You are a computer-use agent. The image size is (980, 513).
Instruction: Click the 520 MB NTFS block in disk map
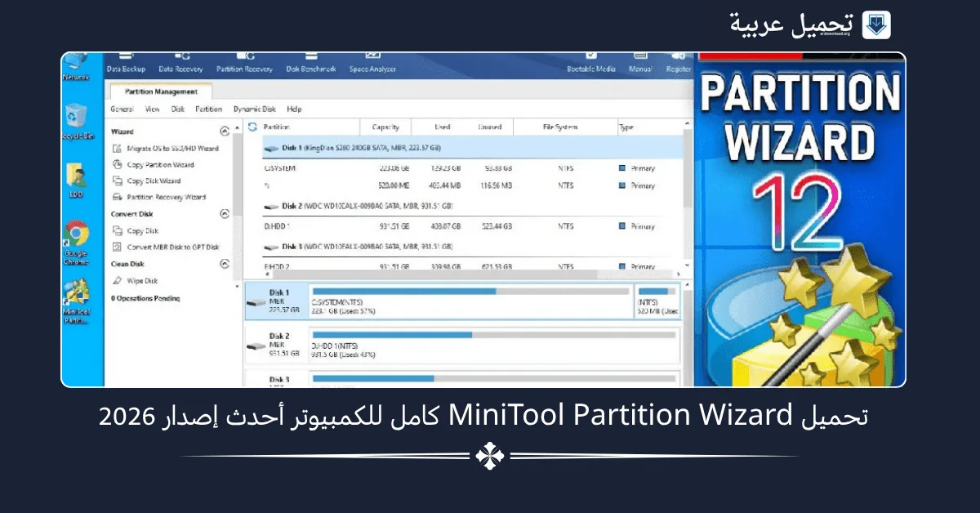pos(657,301)
